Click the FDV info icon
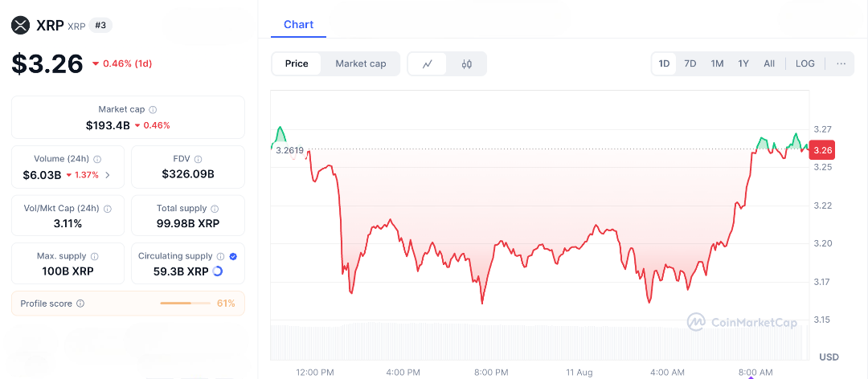Viewport: 868px width, 379px height. (x=198, y=159)
